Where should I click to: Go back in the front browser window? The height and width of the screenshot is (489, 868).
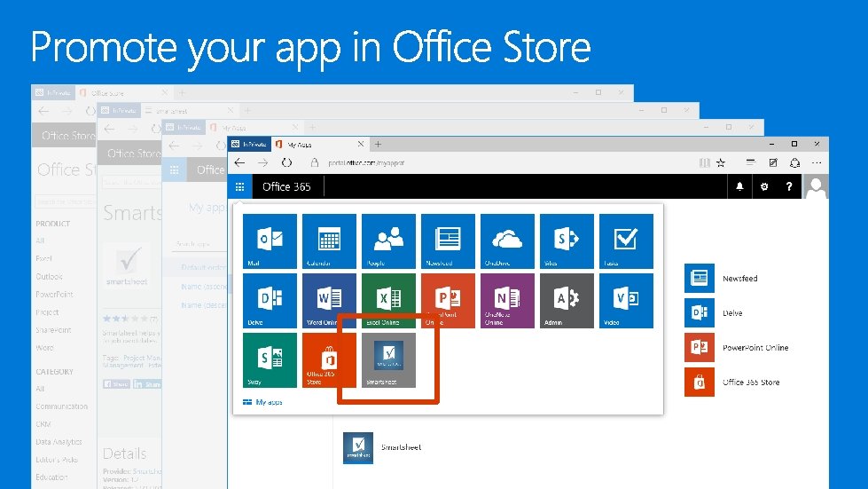(239, 162)
